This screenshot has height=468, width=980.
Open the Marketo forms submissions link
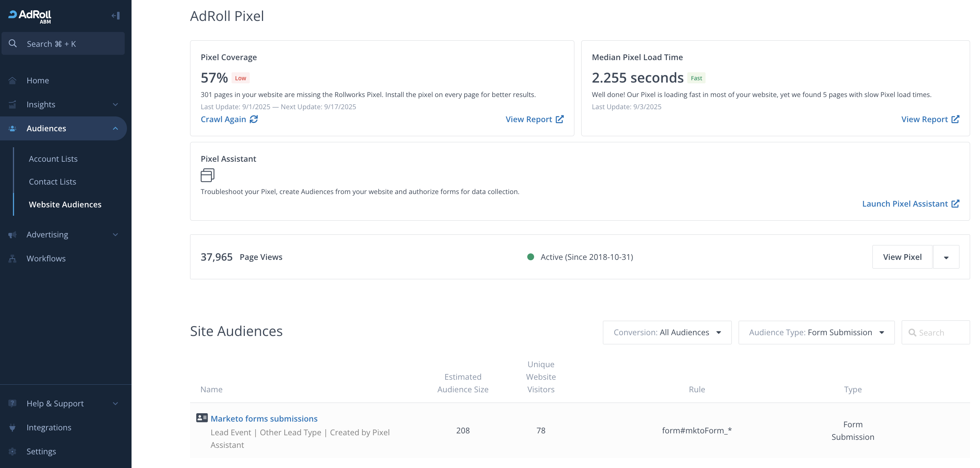[264, 419]
